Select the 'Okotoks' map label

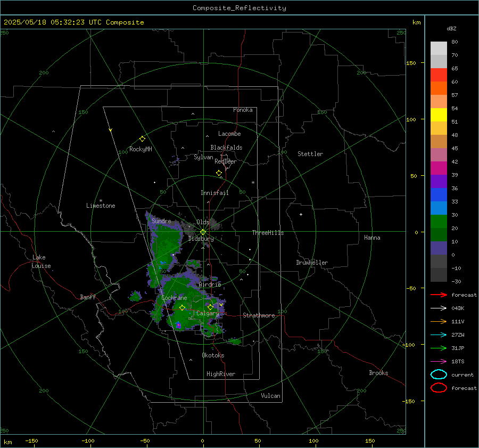click(x=213, y=355)
